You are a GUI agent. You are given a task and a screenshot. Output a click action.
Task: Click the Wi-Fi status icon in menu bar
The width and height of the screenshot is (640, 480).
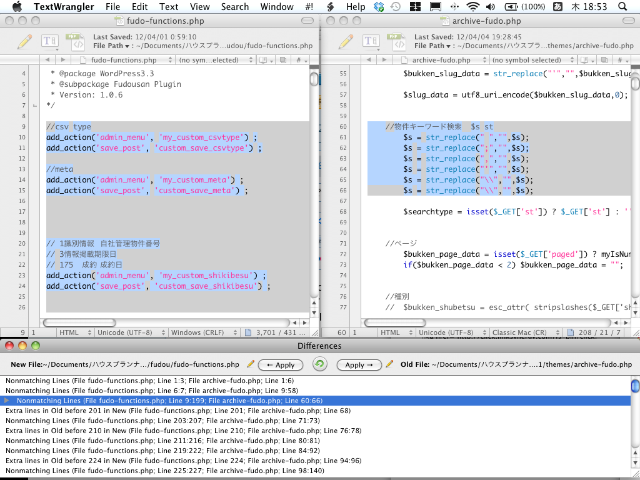pyautogui.click(x=471, y=7)
